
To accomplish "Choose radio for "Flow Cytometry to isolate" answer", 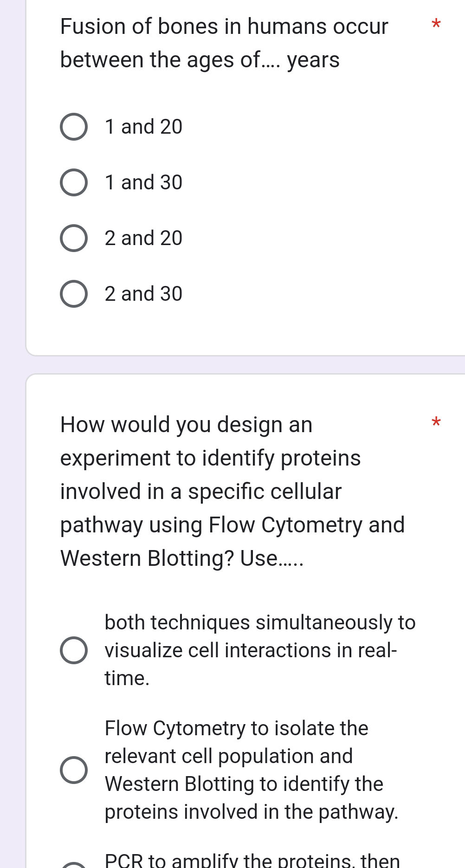I will pyautogui.click(x=74, y=770).
